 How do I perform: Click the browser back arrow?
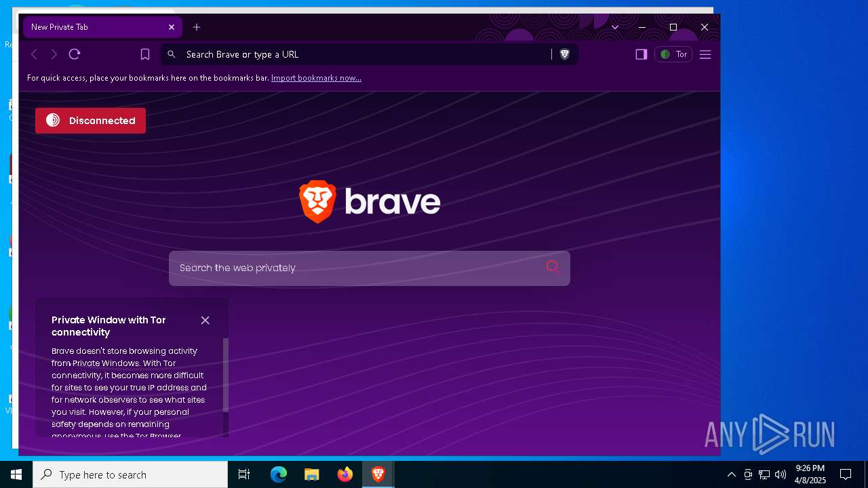34,54
